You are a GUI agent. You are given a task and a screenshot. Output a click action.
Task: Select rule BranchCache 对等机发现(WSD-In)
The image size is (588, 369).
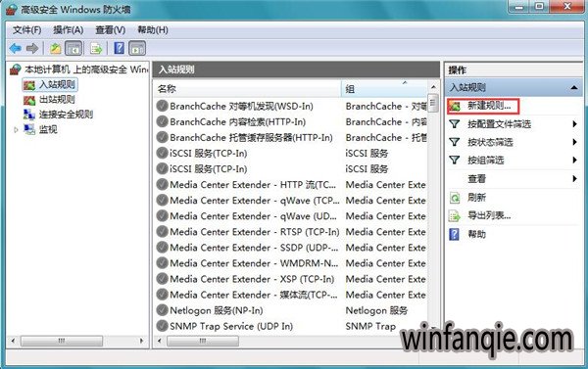click(x=241, y=107)
